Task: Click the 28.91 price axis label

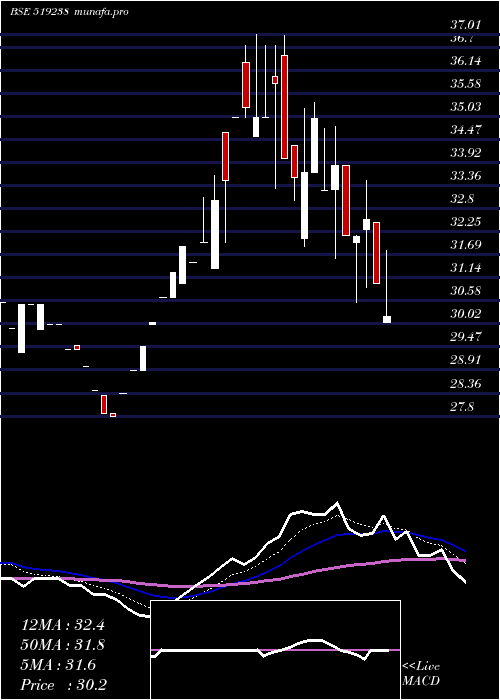Action: click(466, 360)
